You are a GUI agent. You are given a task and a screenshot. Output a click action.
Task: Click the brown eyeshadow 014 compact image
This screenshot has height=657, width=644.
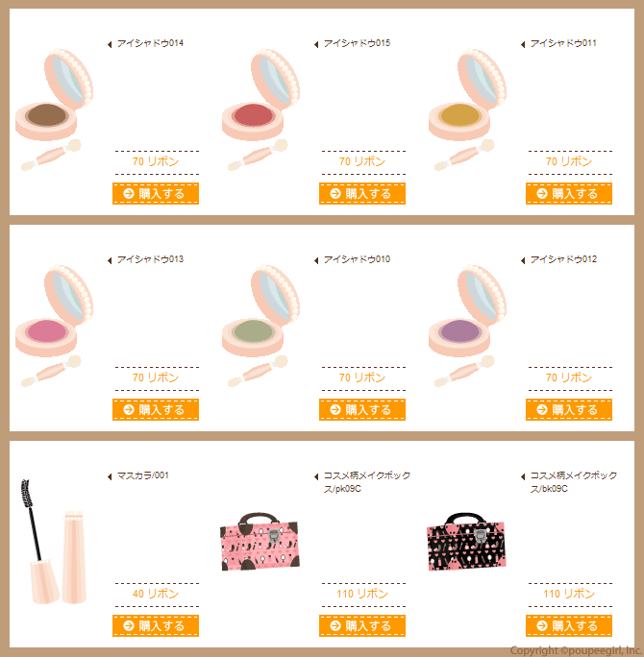coord(54,109)
